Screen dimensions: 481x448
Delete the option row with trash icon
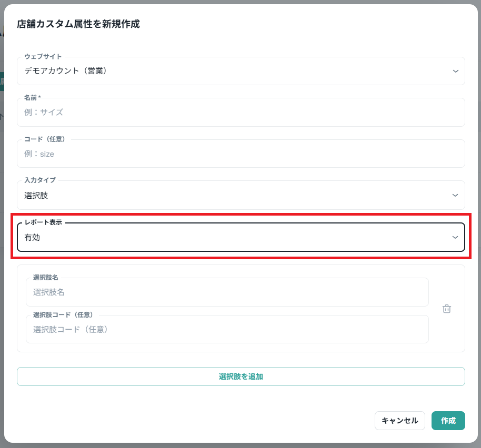coord(447,309)
